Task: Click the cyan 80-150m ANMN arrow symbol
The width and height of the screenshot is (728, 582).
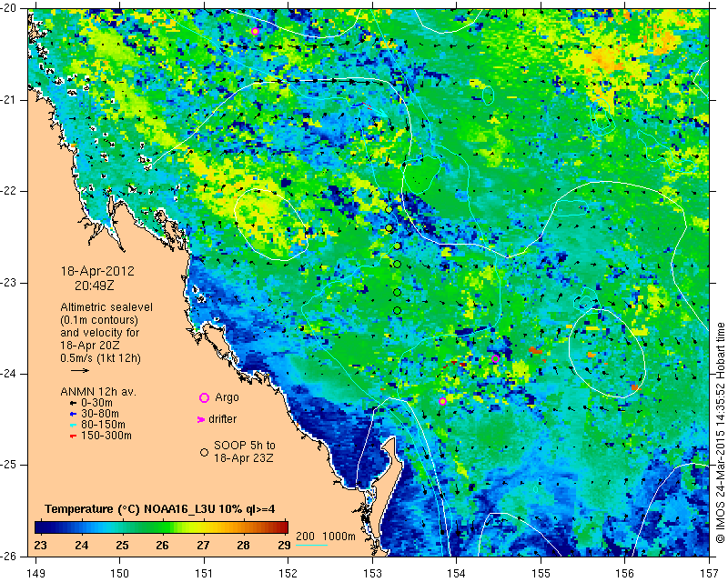Action: pyautogui.click(x=73, y=425)
